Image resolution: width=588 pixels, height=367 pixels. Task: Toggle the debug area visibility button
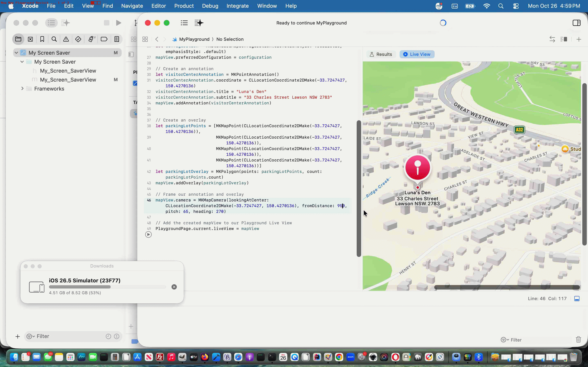[577, 298]
